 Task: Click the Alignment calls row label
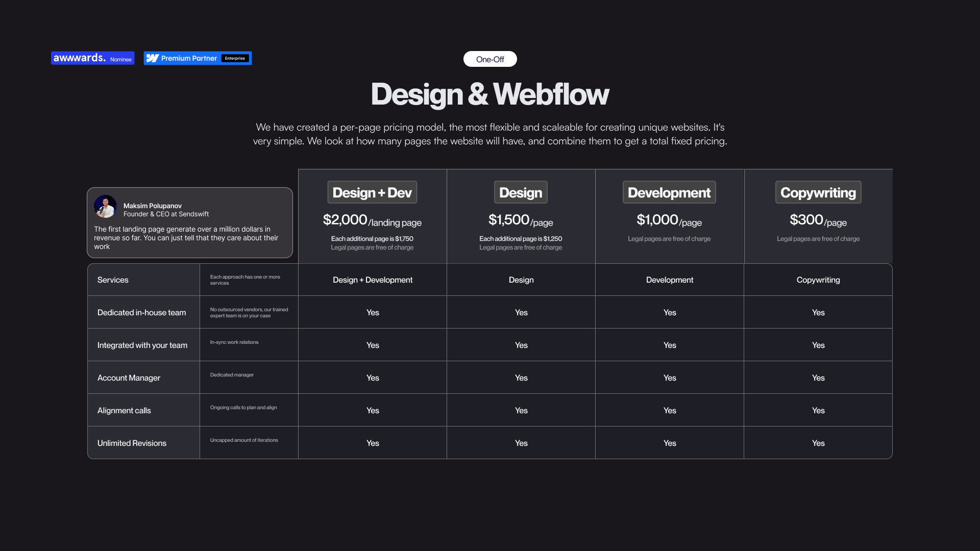[124, 411]
